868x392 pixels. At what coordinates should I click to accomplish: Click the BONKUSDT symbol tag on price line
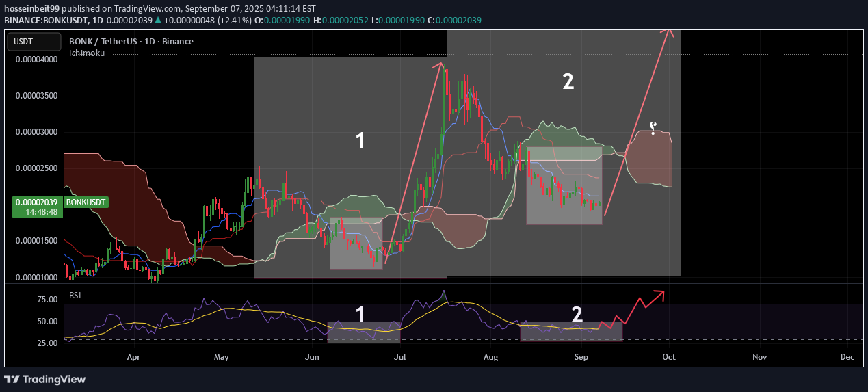[86, 202]
